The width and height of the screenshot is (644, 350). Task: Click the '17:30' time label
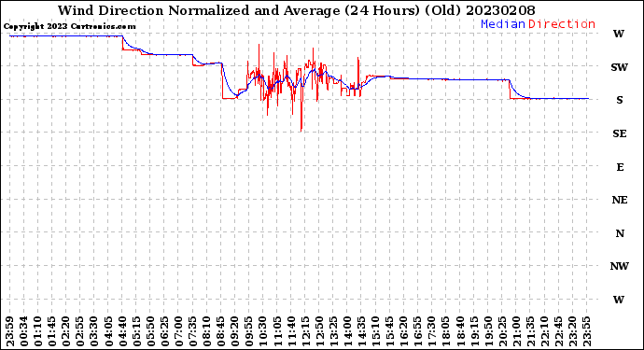[x=431, y=331]
